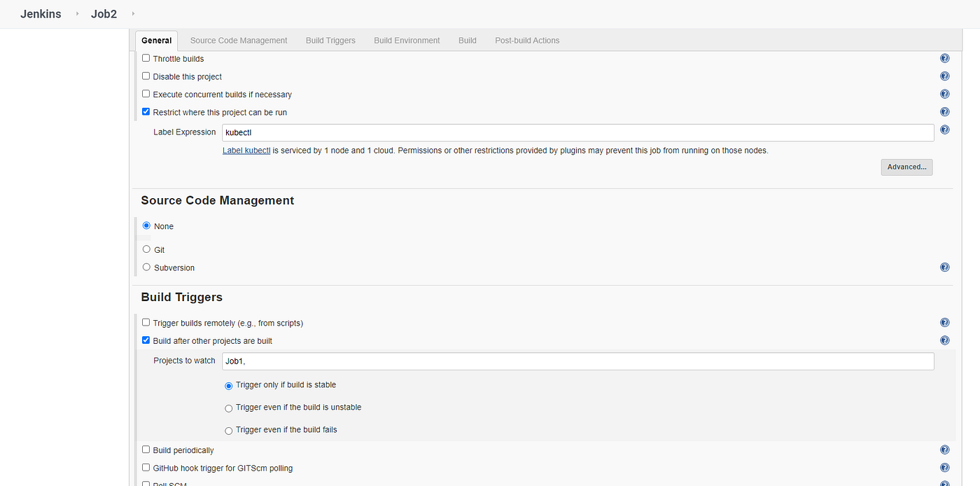980x486 pixels.
Task: Select Git as source code management
Action: 146,249
